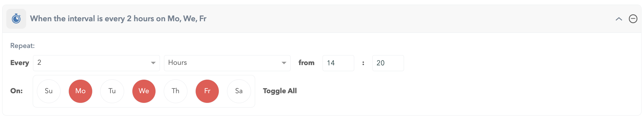644x118 pixels.
Task: Disable the Fr day circle
Action: coord(207,91)
